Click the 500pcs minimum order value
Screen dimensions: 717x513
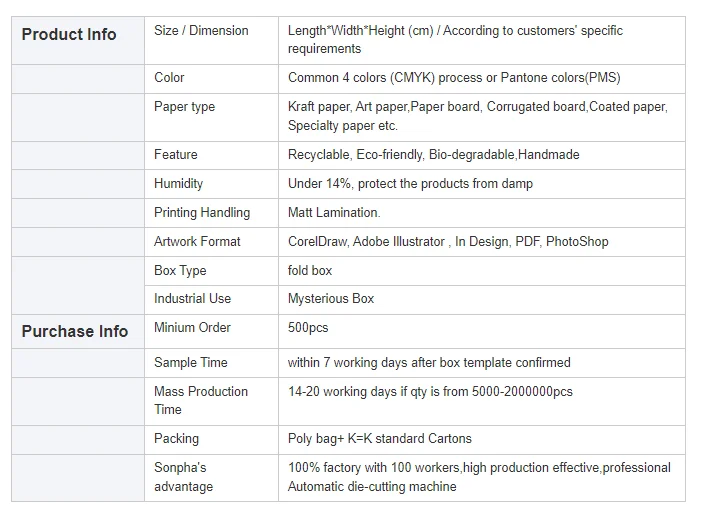coord(308,328)
